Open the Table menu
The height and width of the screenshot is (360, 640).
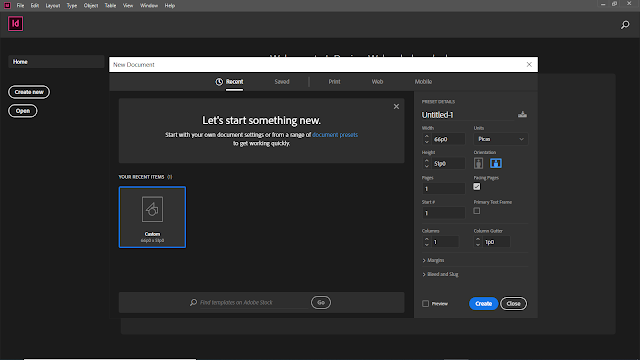coord(110,6)
